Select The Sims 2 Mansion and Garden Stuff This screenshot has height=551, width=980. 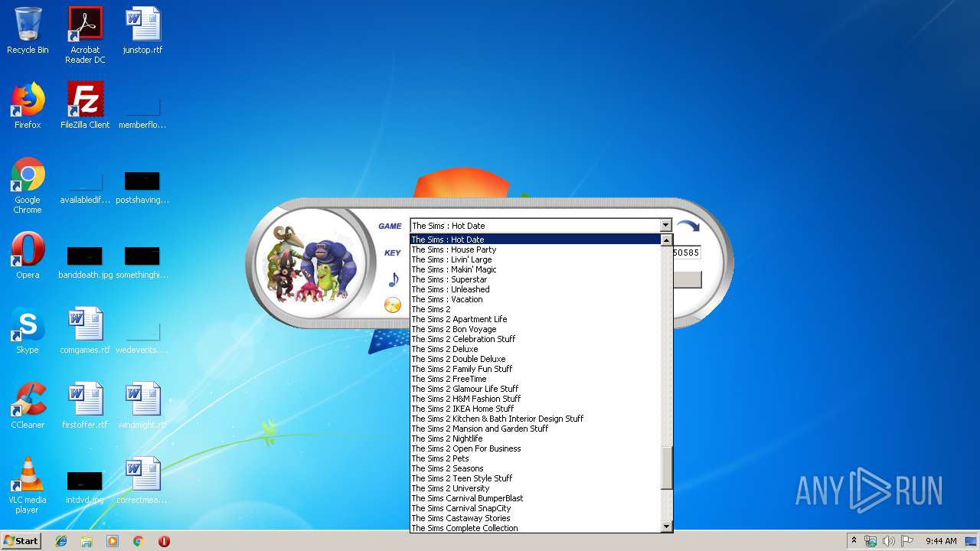535,429
